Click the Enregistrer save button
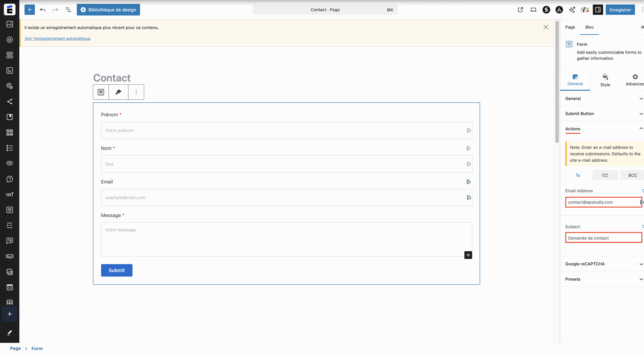The height and width of the screenshot is (354, 644). click(x=620, y=10)
